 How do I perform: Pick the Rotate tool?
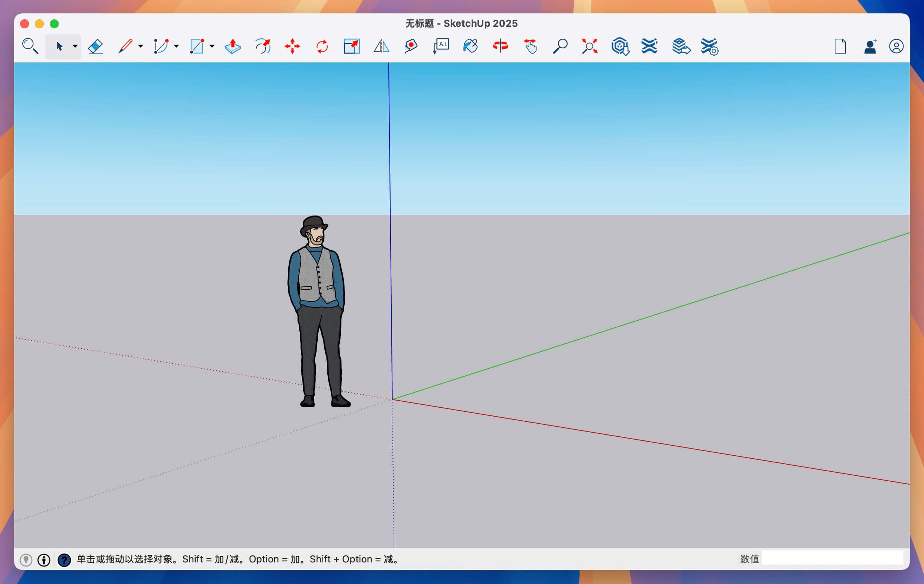(322, 46)
